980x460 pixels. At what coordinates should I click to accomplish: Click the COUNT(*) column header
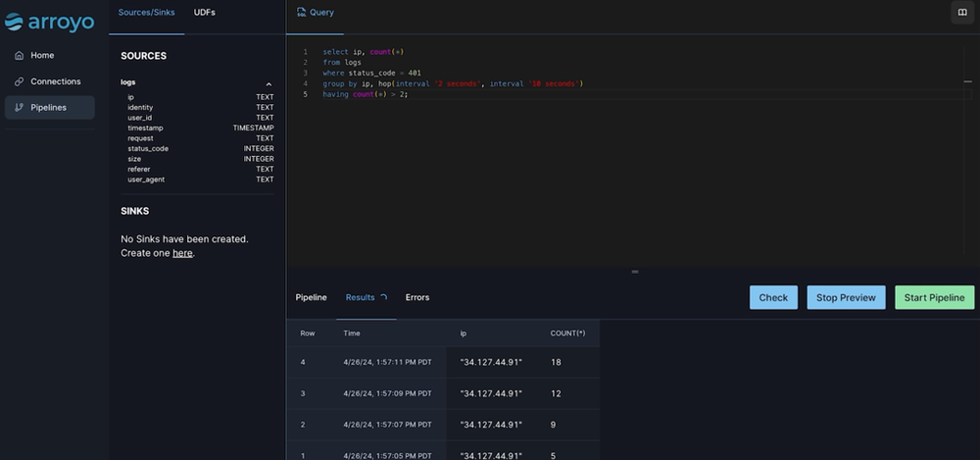pos(567,333)
